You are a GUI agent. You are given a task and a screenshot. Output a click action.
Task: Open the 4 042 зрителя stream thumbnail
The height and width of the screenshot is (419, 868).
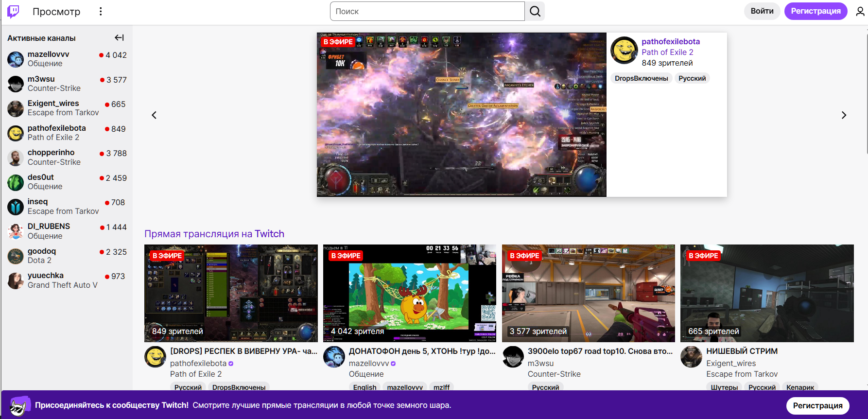410,293
